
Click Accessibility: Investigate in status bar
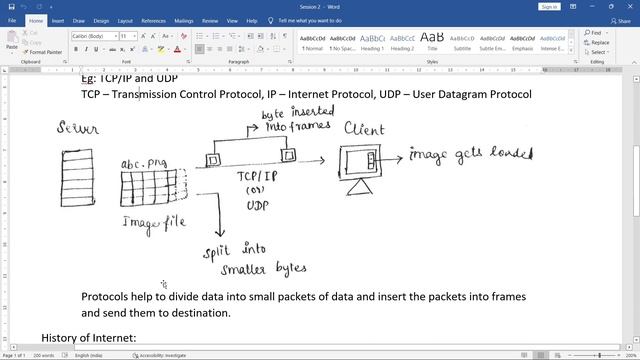tap(159, 356)
